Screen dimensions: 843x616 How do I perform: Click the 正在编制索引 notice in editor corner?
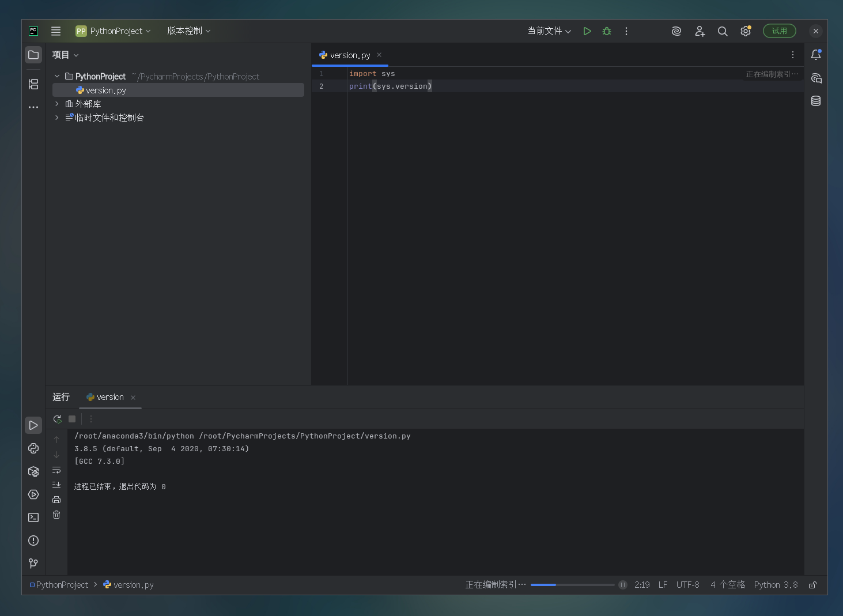pos(772,74)
